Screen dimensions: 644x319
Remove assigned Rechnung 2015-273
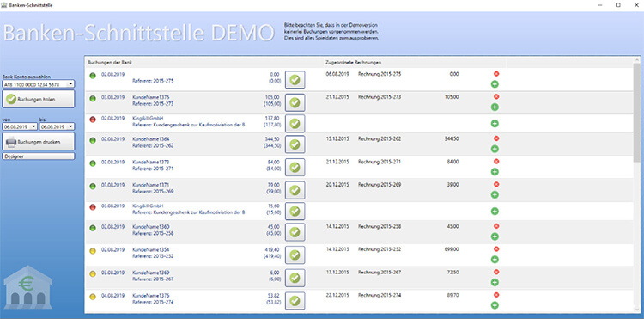click(x=496, y=97)
